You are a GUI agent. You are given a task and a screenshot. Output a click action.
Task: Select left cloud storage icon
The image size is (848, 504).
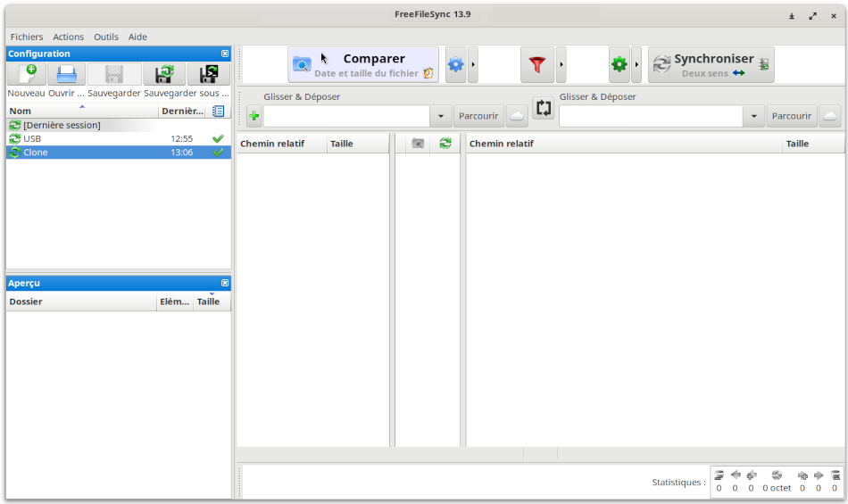click(x=517, y=116)
